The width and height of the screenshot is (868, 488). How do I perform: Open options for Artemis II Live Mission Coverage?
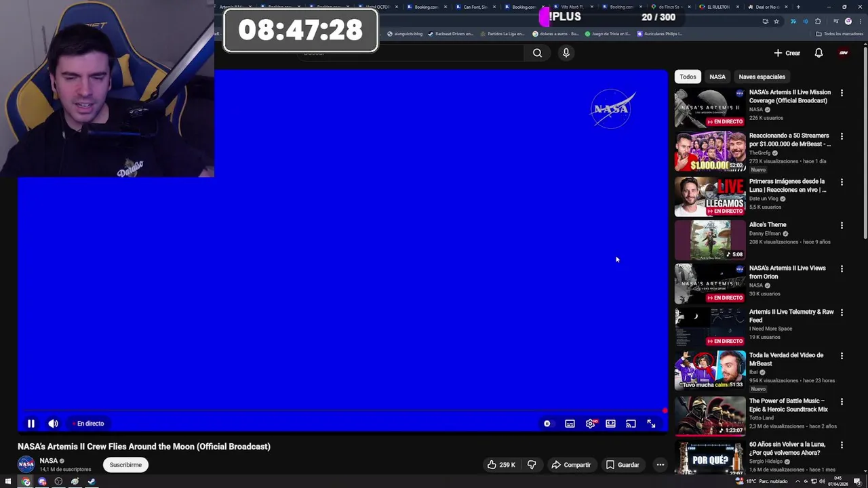[x=842, y=93]
